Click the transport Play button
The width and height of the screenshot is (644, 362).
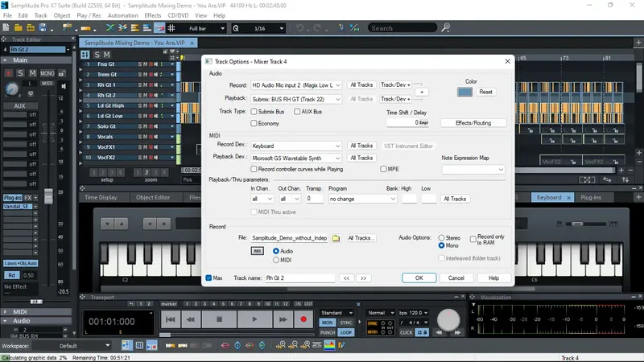(254, 319)
